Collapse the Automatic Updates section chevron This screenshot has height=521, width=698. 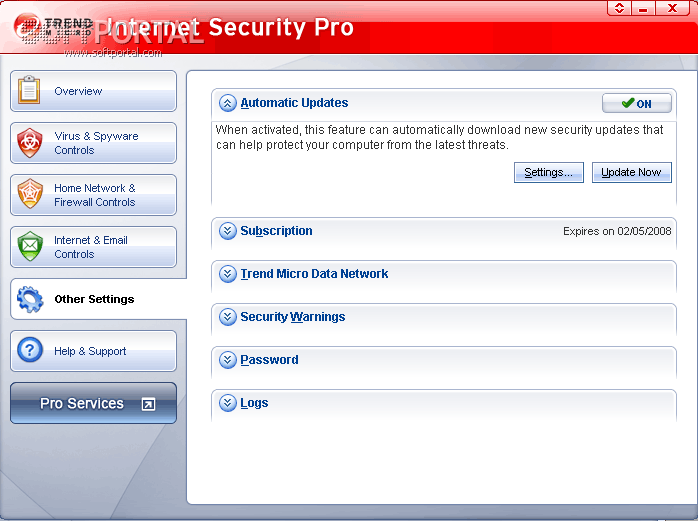point(227,103)
